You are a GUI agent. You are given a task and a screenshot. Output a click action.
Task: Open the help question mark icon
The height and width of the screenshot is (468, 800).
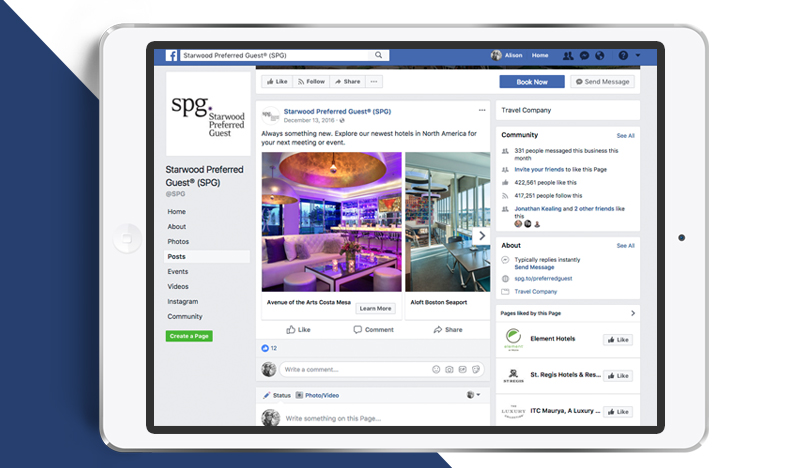click(623, 55)
